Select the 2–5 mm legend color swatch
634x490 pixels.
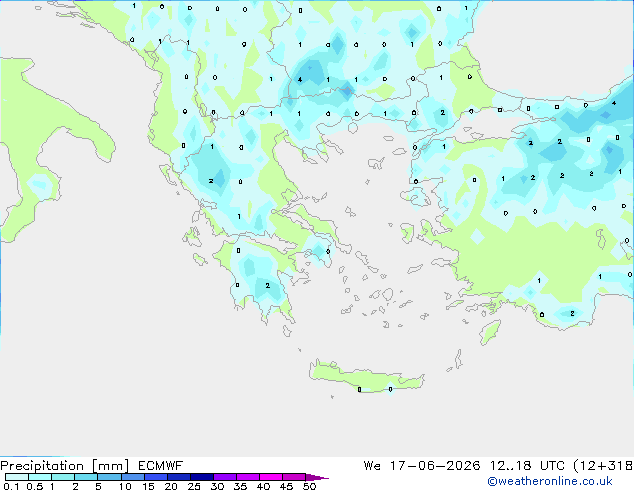pyautogui.click(x=86, y=477)
